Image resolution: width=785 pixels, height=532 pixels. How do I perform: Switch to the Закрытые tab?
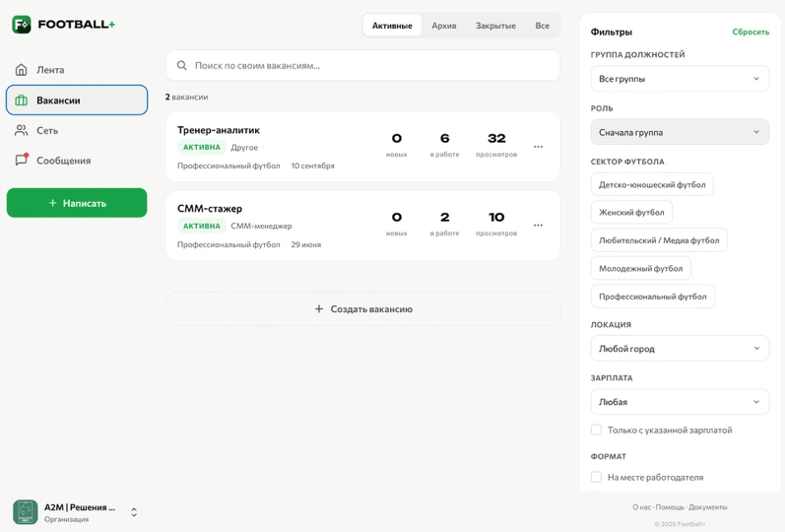click(495, 26)
